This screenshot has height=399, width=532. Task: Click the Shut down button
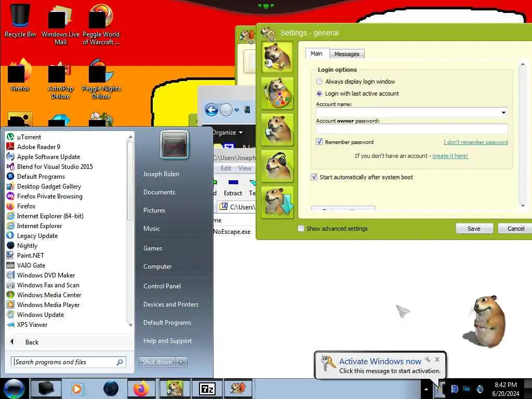pyautogui.click(x=157, y=362)
